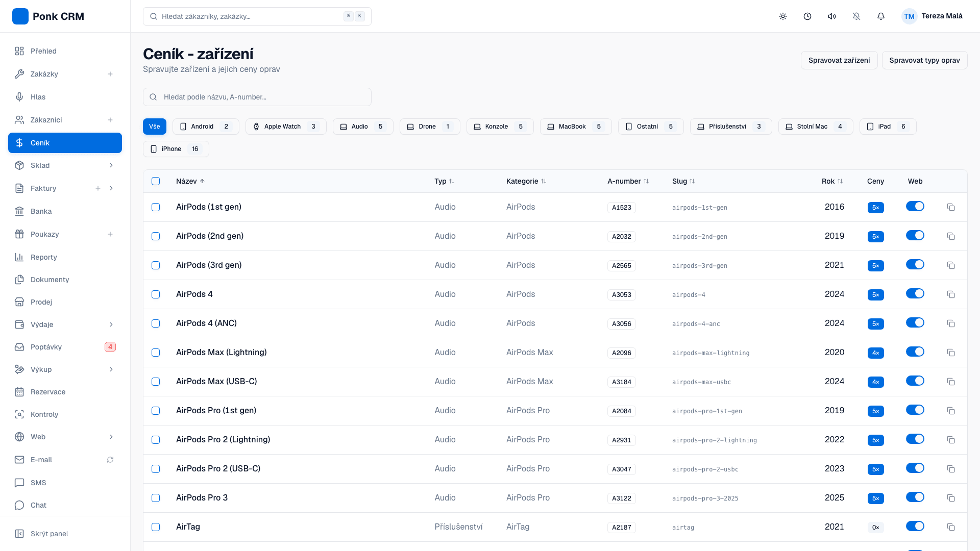
Task: Toggle web visibility for AirPods (3rd gen)
Action: pyautogui.click(x=915, y=264)
